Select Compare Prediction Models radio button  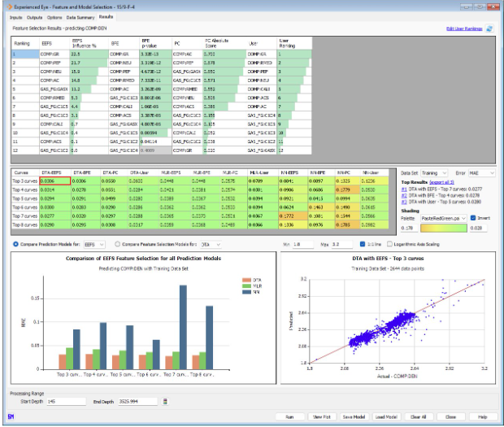coord(16,243)
